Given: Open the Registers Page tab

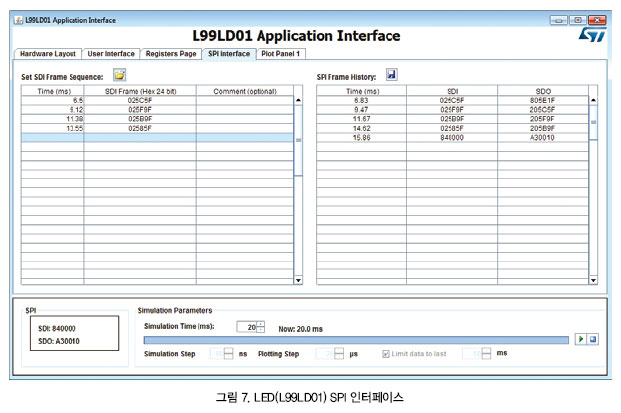Looking at the screenshot, I should (x=171, y=54).
